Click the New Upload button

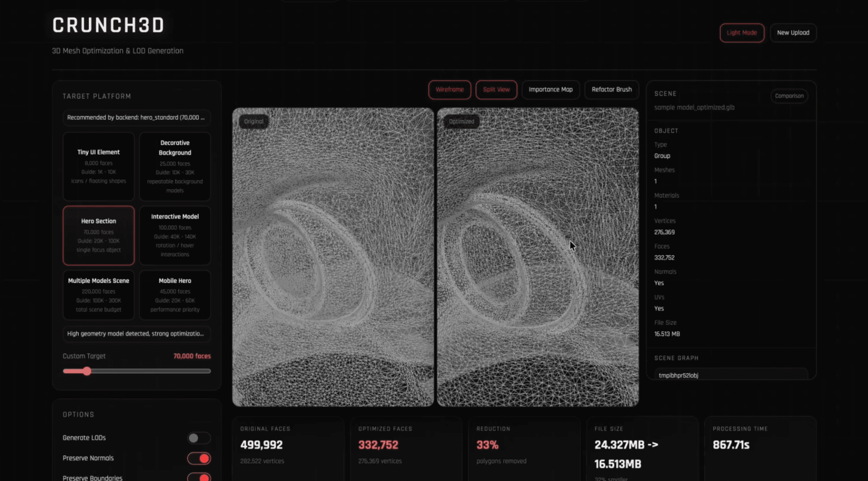793,33
